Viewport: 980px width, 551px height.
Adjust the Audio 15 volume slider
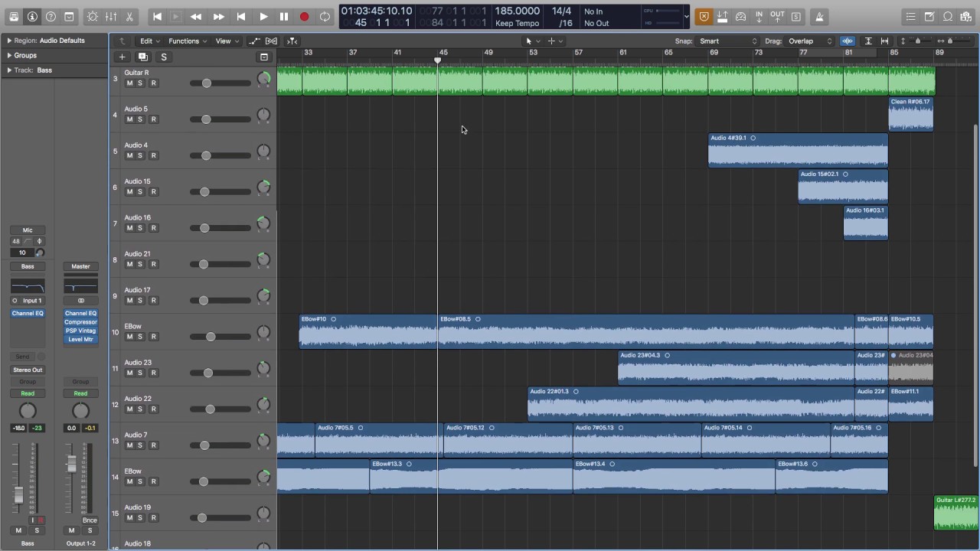pyautogui.click(x=220, y=192)
